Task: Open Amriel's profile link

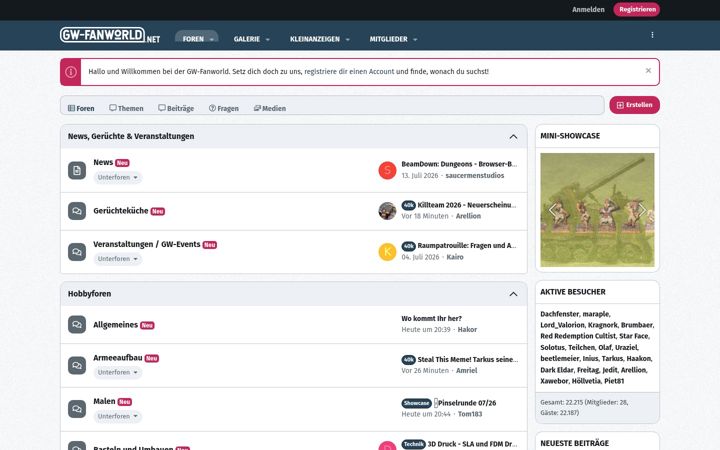Action: pyautogui.click(x=467, y=371)
